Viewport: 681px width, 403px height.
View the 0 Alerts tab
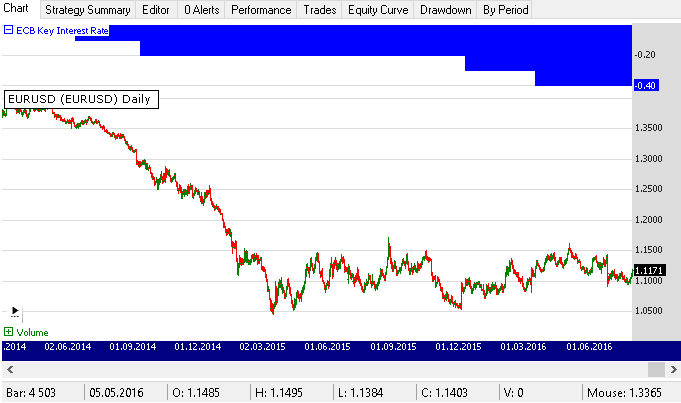click(x=200, y=10)
